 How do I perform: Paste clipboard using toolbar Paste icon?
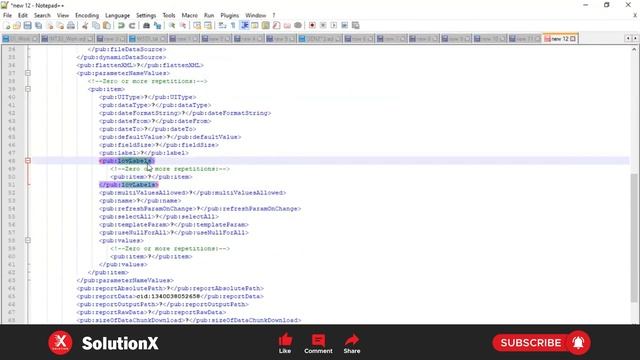(x=107, y=26)
